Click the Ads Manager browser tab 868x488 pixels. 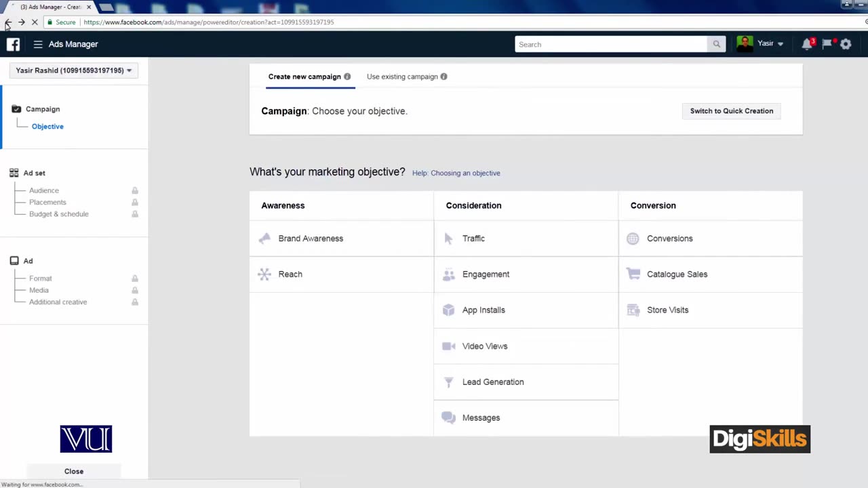click(x=50, y=7)
